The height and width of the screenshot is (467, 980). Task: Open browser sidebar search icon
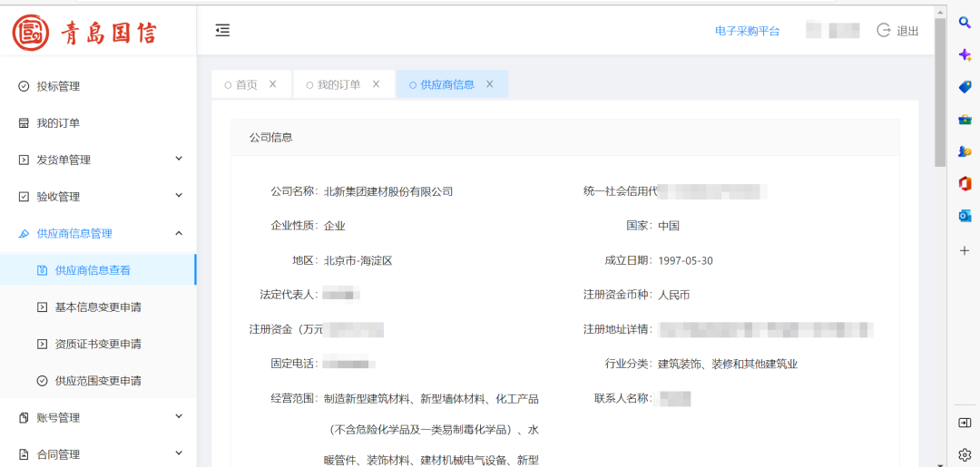[x=965, y=22]
